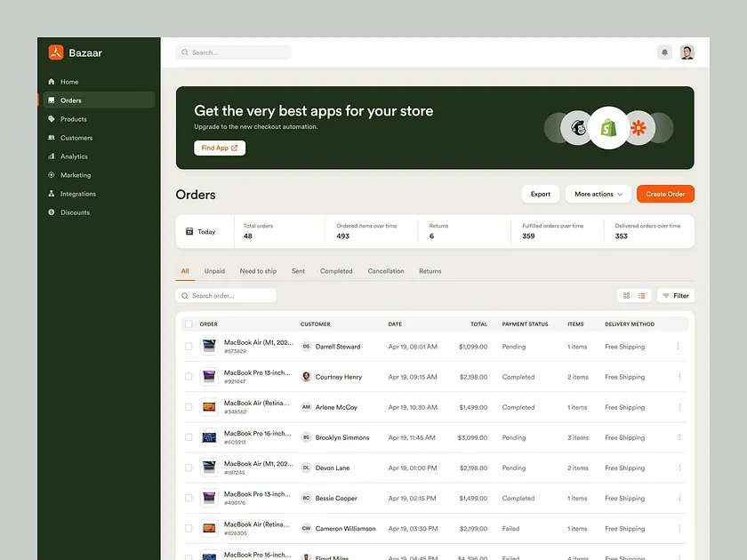Open row menu for Darrell Steward order
This screenshot has height=560, width=747.
coord(678,347)
